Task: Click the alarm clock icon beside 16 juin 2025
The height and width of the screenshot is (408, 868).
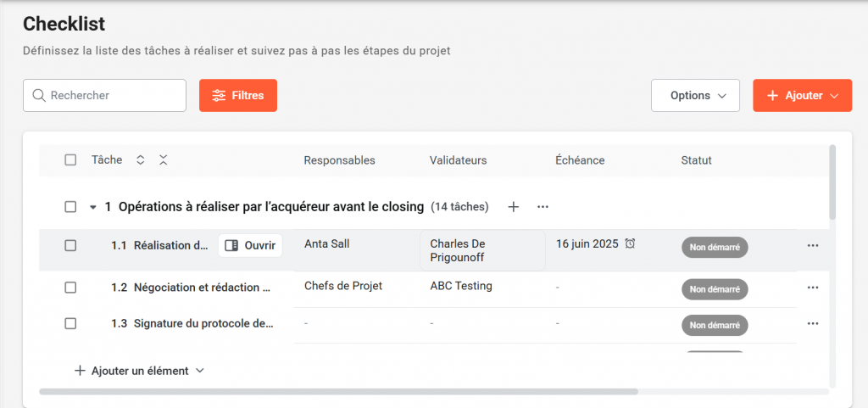Action: click(630, 243)
